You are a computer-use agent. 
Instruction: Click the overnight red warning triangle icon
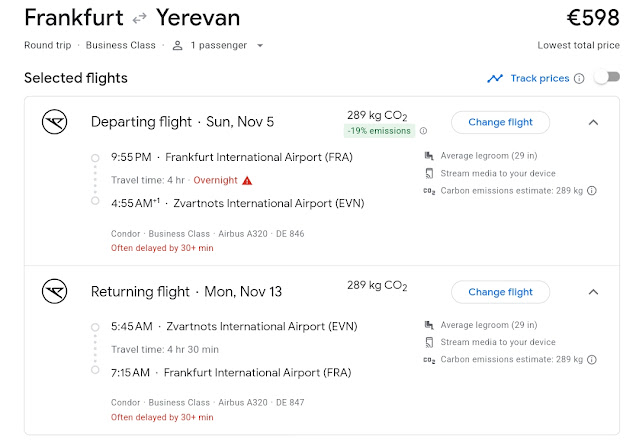pos(247,180)
